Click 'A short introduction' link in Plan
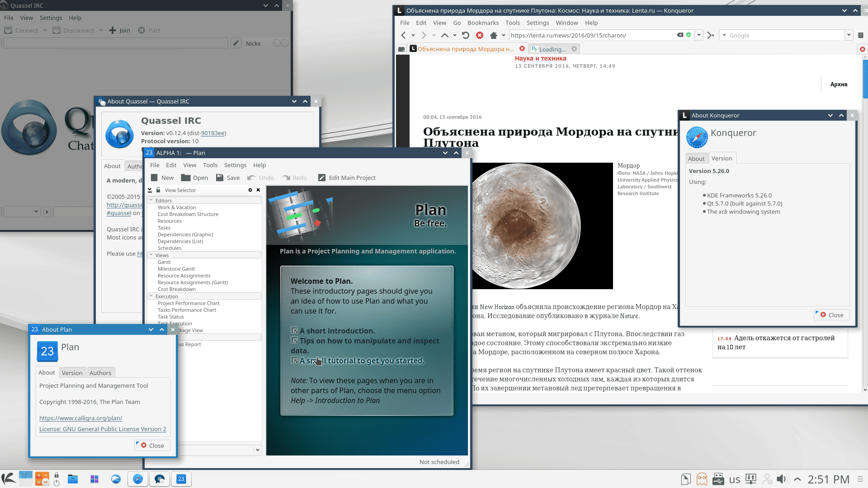Image resolution: width=868 pixels, height=488 pixels. (337, 331)
